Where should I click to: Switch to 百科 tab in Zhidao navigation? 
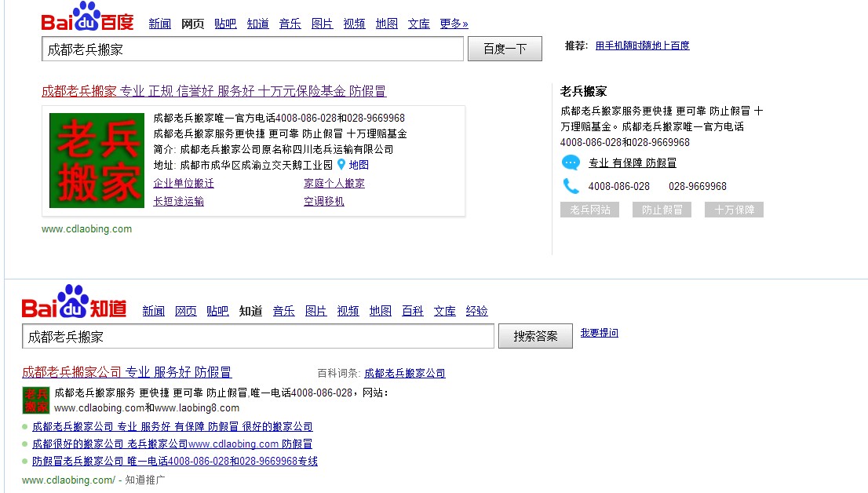pos(413,311)
